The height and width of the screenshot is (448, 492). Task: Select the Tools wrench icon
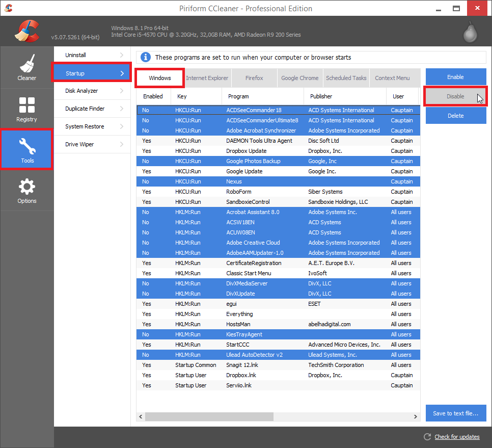pos(27,146)
